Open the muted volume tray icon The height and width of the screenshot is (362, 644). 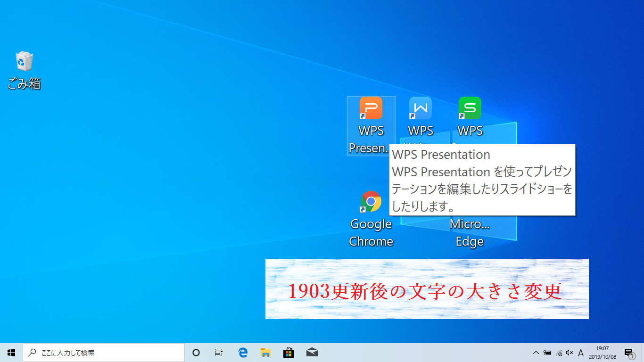point(570,353)
